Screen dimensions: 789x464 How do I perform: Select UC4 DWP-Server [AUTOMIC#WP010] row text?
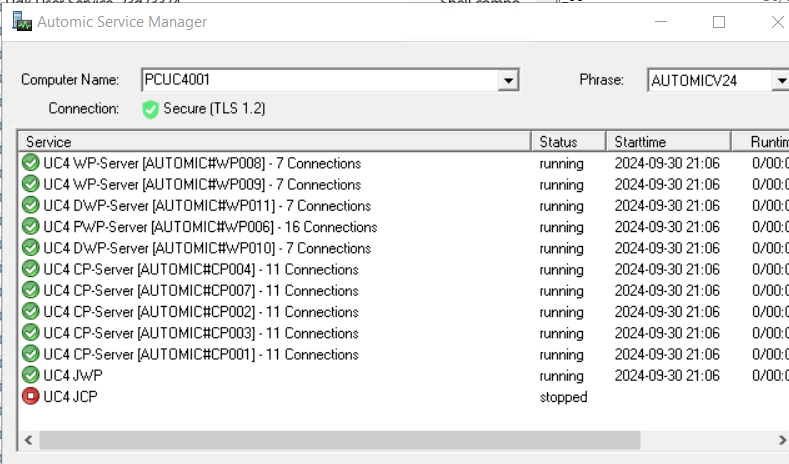(207, 248)
